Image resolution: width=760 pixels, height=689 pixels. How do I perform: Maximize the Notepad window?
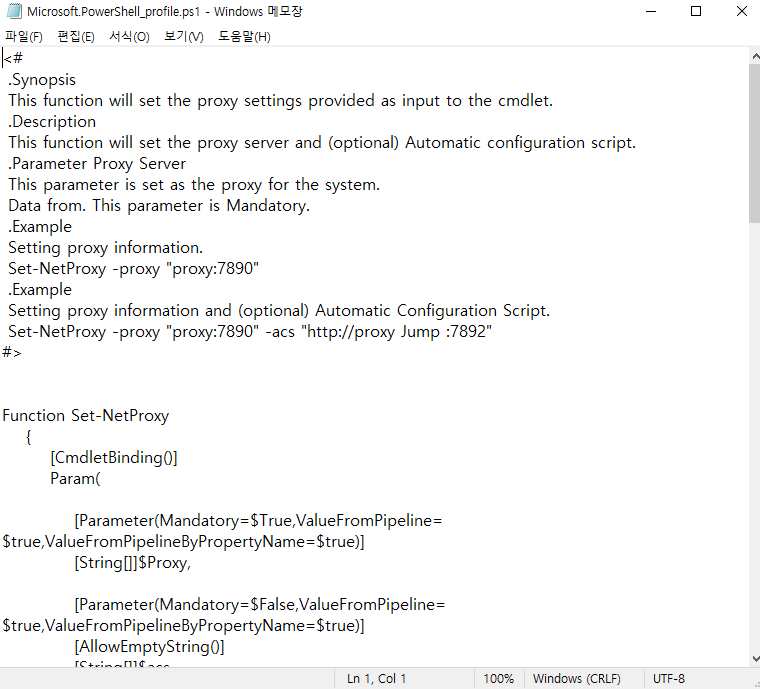coord(696,11)
